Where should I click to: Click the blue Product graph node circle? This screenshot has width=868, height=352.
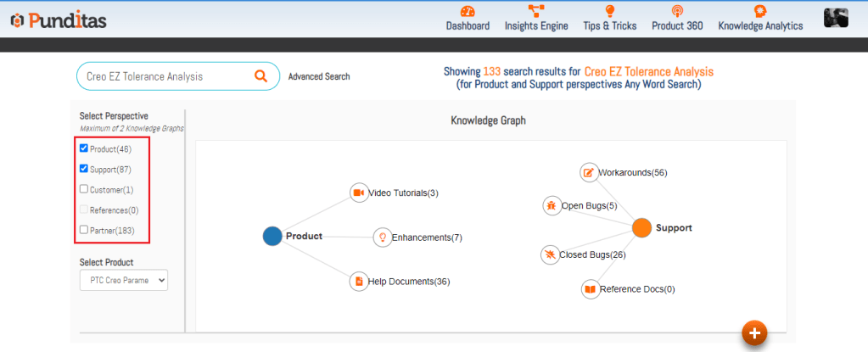tap(272, 237)
